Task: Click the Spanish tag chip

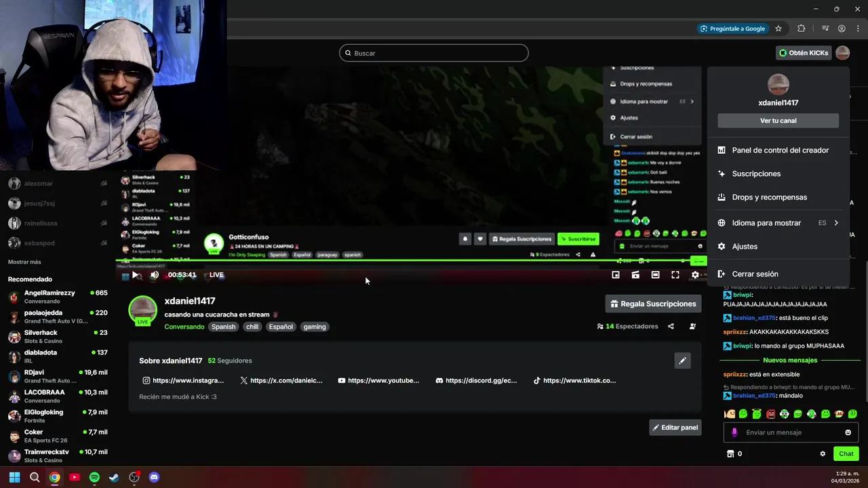Action: click(x=223, y=327)
